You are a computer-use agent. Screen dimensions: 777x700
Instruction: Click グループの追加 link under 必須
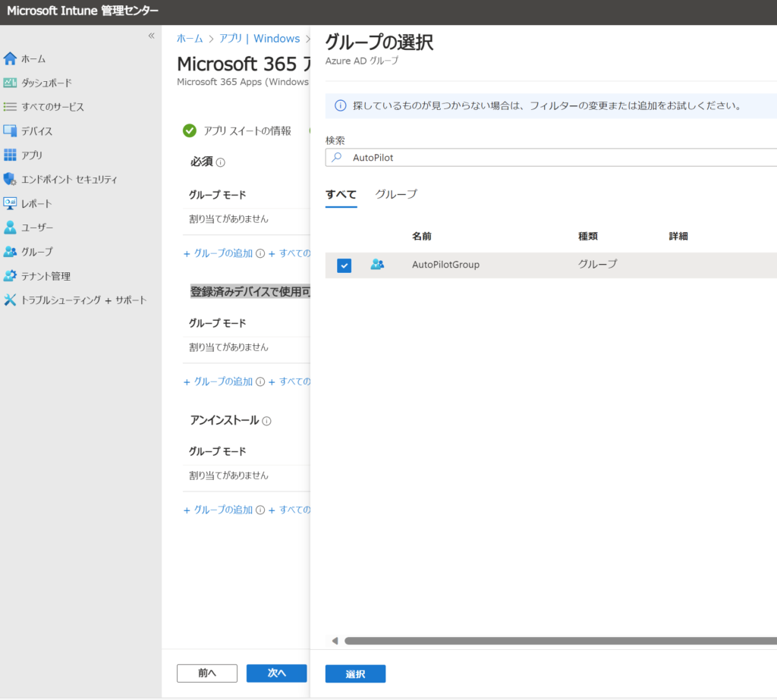pyautogui.click(x=223, y=253)
